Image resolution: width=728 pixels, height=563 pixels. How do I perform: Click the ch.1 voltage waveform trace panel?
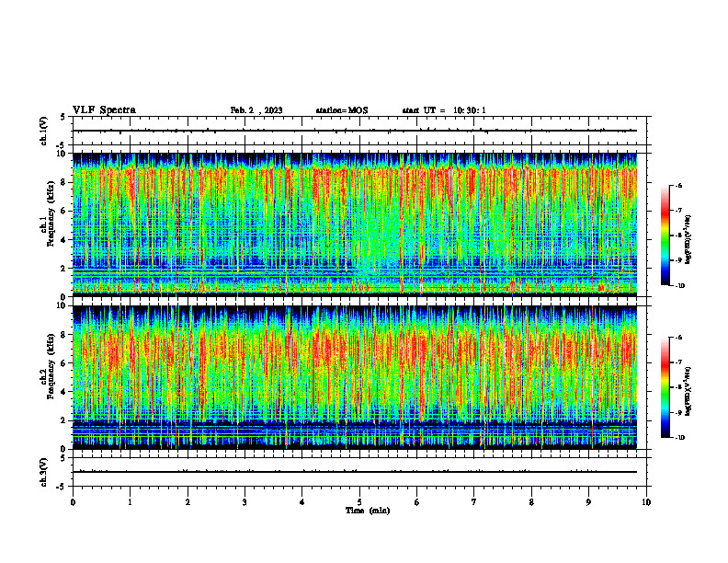pos(359,131)
